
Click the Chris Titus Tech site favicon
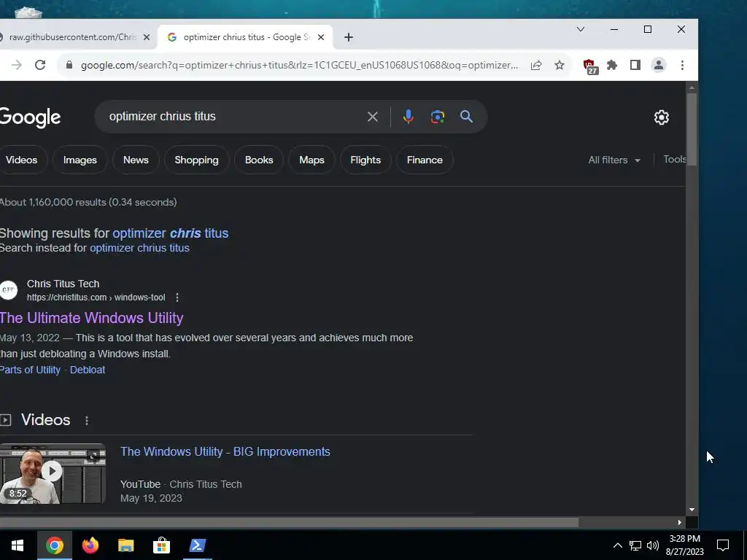pos(9,290)
